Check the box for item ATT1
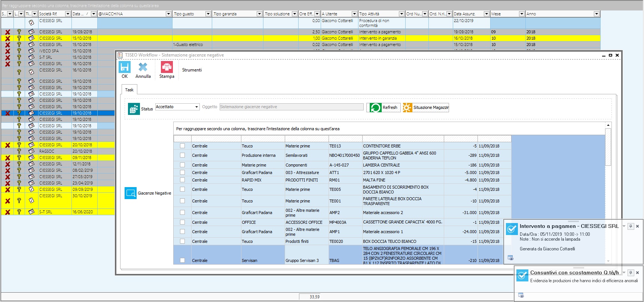Viewport: 644px width, 302px height. pos(182,173)
